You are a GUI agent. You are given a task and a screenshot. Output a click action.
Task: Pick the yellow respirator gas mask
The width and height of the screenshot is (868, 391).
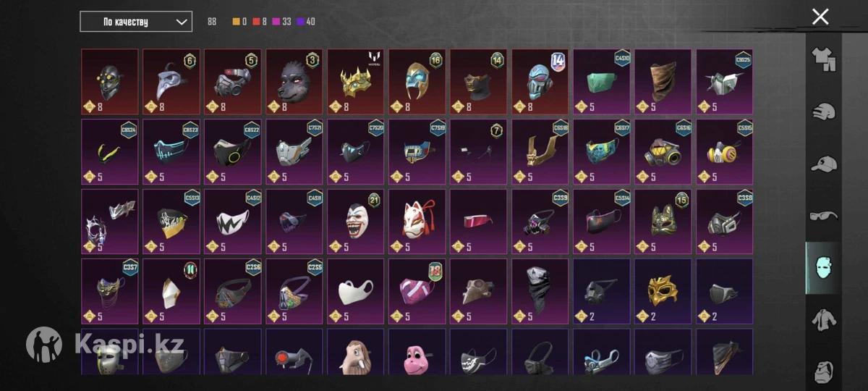tap(725, 152)
